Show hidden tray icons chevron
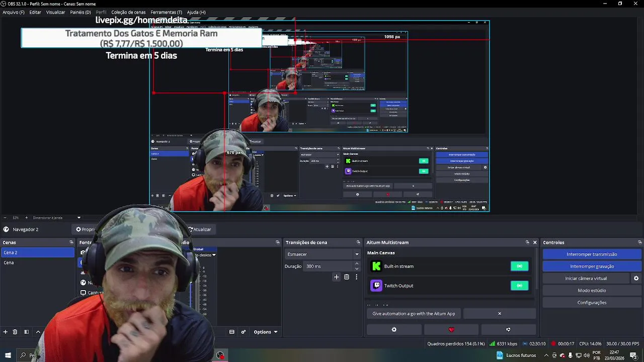Image resolution: width=644 pixels, height=362 pixels. pos(546,355)
